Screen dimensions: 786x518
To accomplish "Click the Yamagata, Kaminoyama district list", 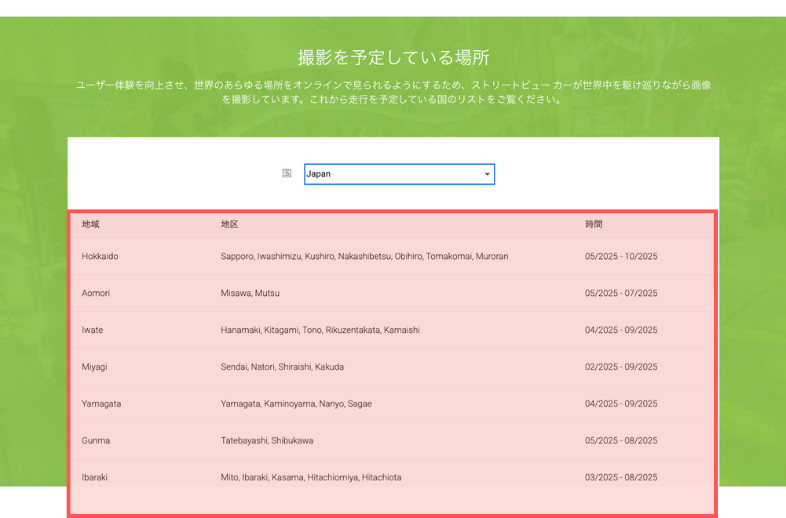I will (298, 404).
